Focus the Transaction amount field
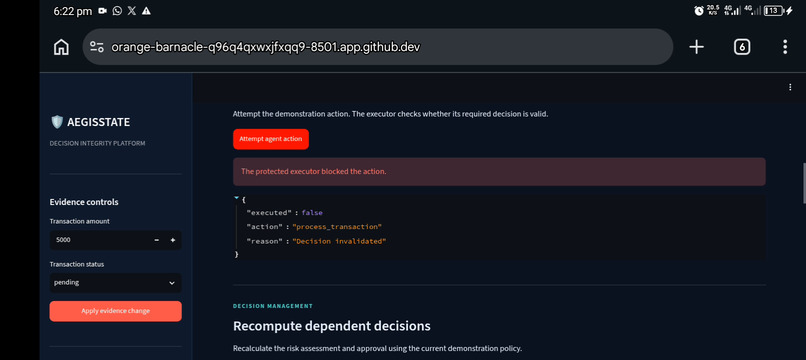 tap(100, 240)
